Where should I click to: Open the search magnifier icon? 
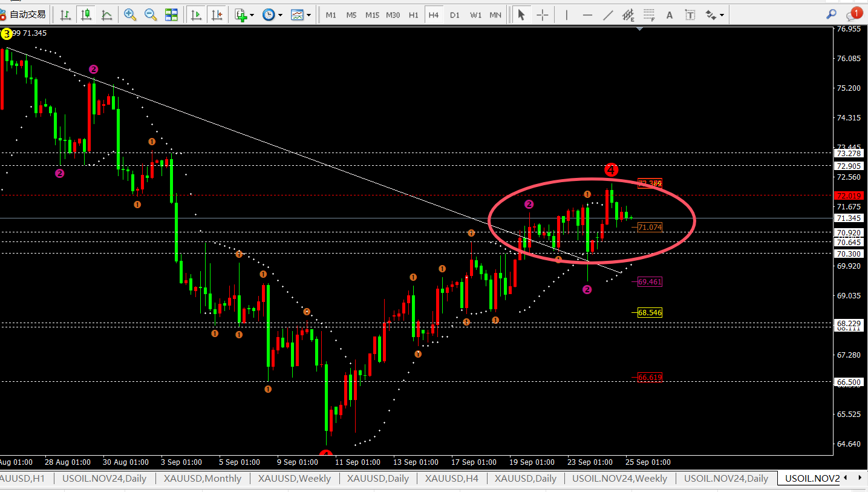832,15
